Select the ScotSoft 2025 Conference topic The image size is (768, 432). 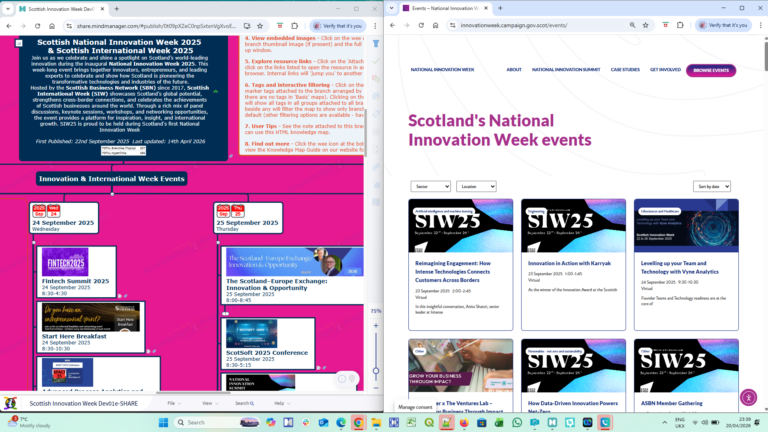pos(267,343)
